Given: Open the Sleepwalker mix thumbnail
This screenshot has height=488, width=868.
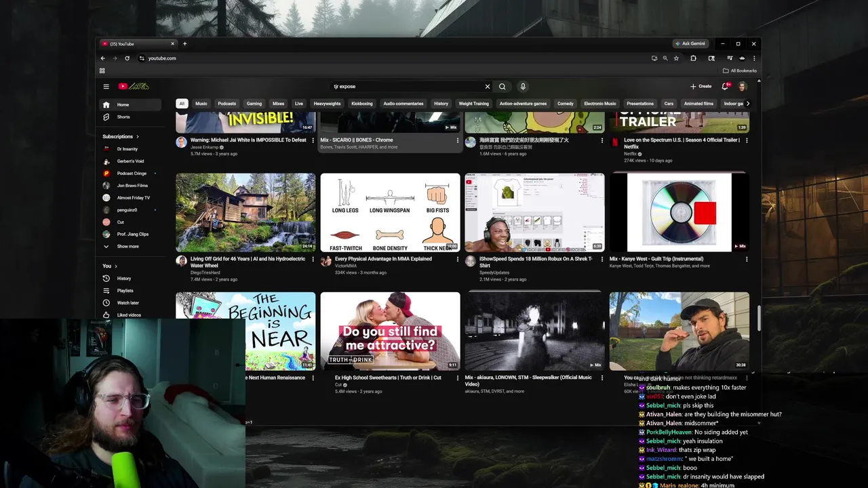Looking at the screenshot, I should pos(534,331).
